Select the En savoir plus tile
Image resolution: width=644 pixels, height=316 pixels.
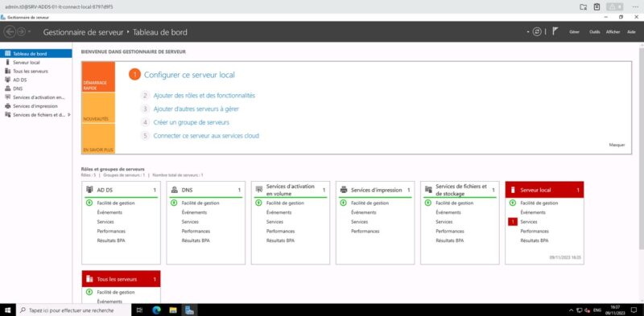pyautogui.click(x=98, y=139)
